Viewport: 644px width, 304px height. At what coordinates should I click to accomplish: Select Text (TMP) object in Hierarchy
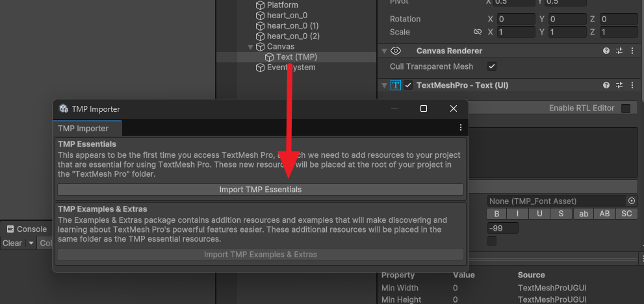[x=296, y=57]
